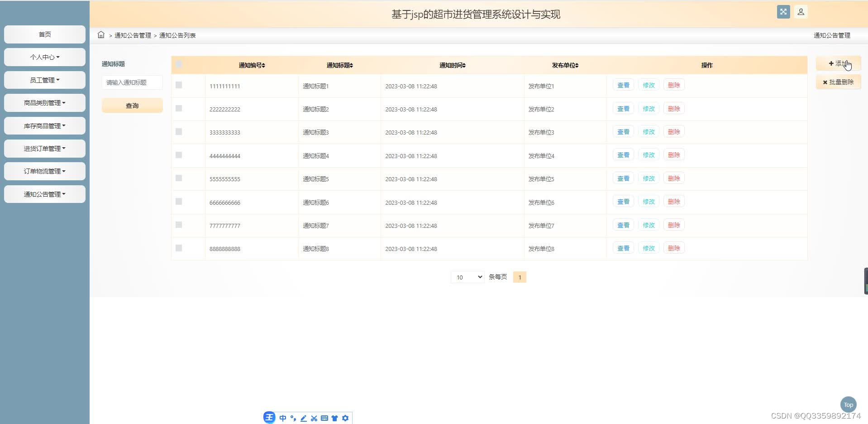
Task: Expand the 订单物流管理 sidebar menu
Action: (45, 171)
